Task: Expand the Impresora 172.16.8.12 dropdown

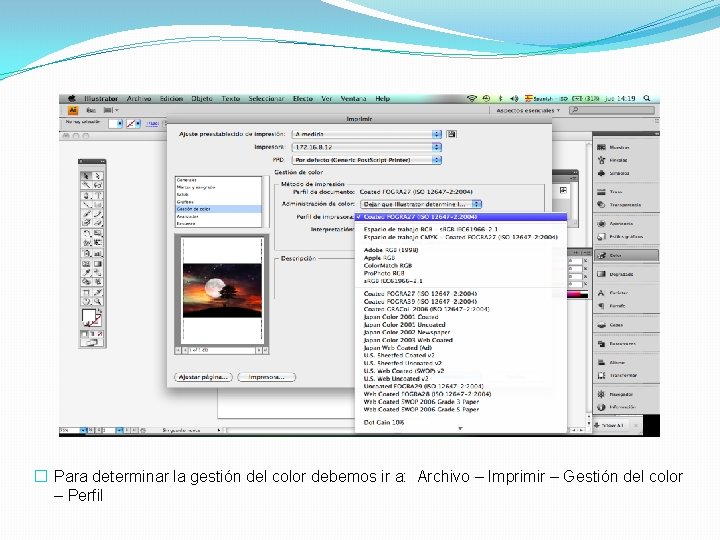Action: tap(366, 147)
